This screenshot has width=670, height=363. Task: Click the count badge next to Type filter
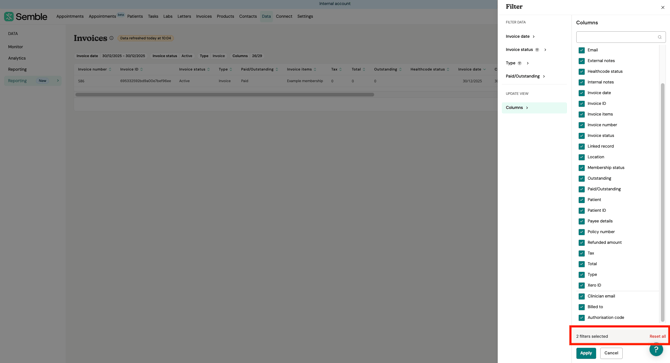[x=520, y=63]
